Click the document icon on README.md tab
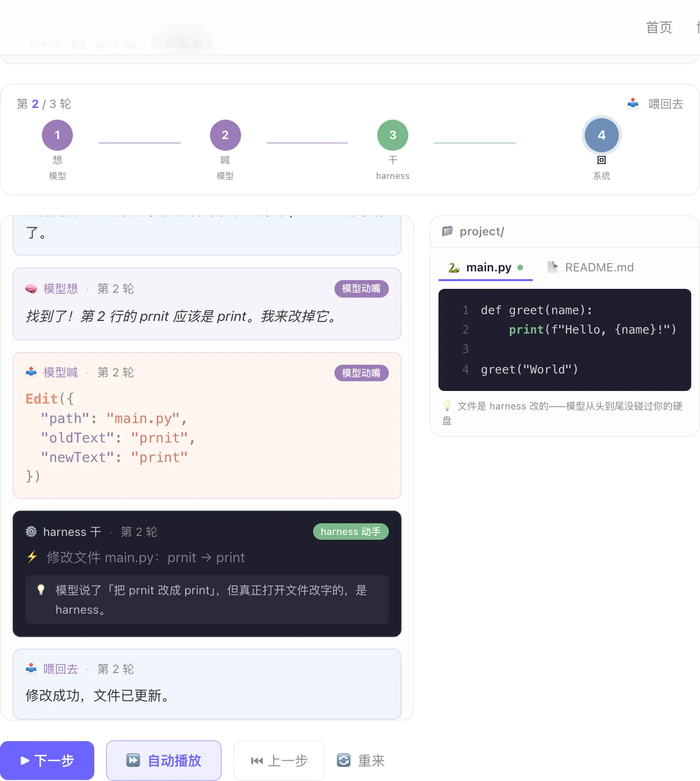 click(x=553, y=267)
